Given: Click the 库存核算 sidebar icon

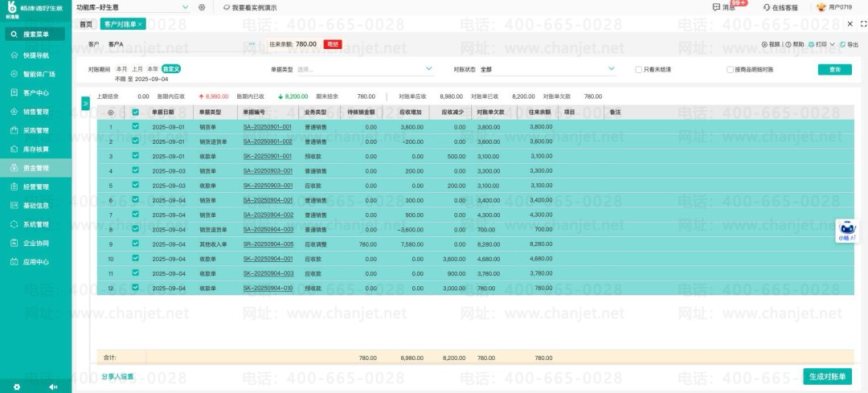Looking at the screenshot, I should click(14, 149).
